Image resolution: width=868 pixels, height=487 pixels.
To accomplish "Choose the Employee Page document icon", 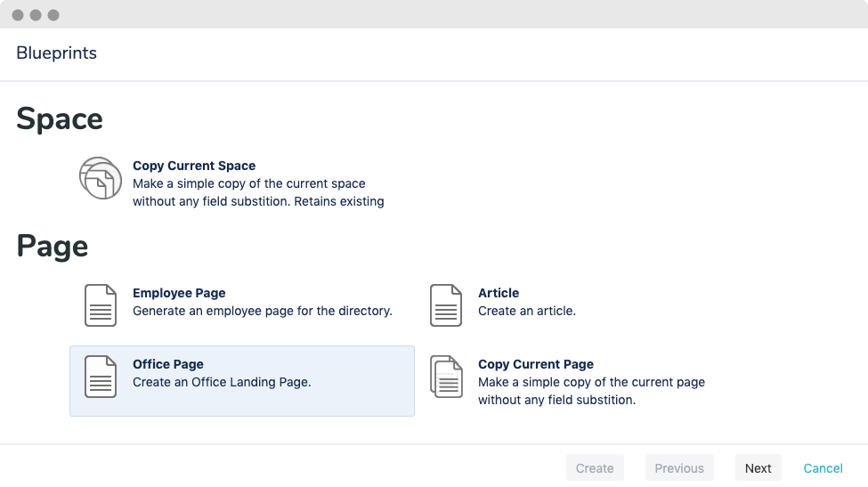I will coord(101,305).
